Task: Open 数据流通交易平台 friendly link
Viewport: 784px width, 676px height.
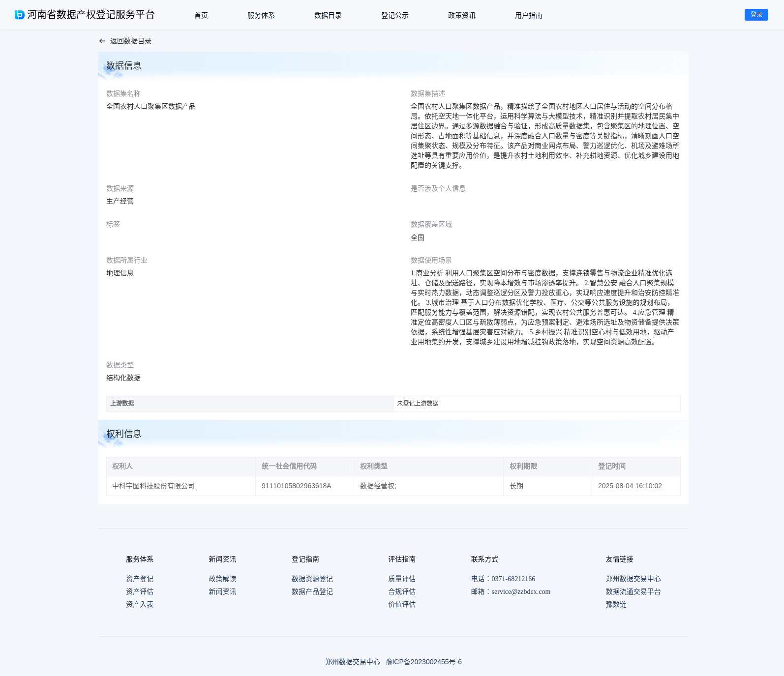Action: (633, 591)
